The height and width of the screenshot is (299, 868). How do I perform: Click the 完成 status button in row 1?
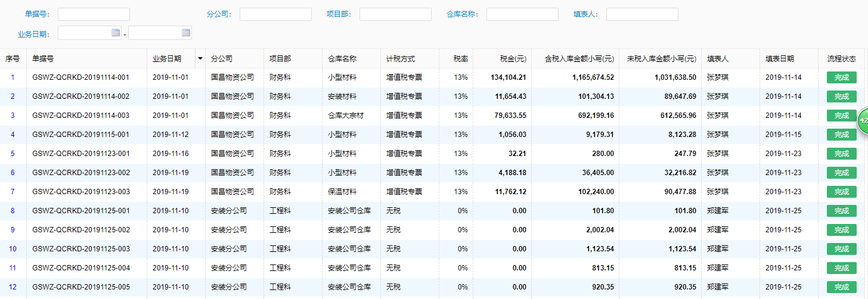tap(841, 77)
